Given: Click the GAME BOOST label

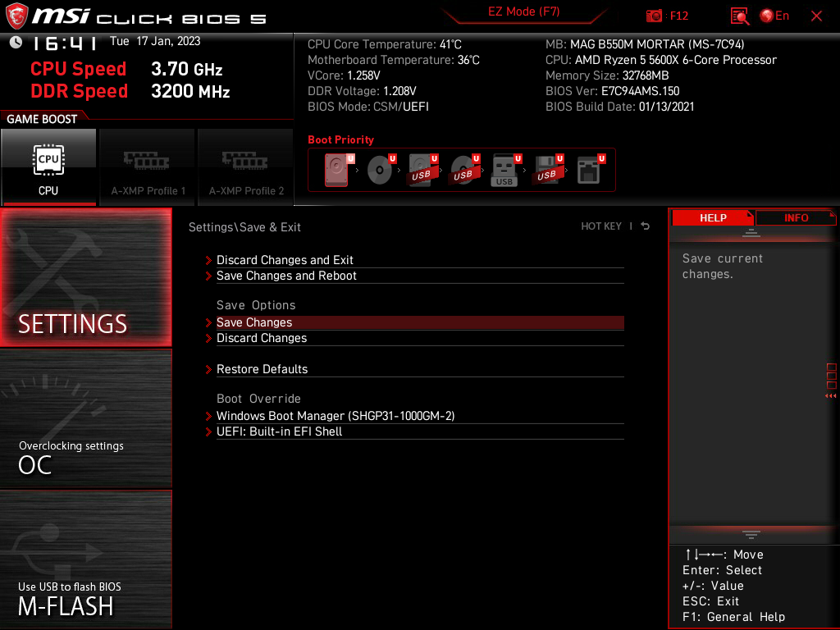Looking at the screenshot, I should [42, 119].
